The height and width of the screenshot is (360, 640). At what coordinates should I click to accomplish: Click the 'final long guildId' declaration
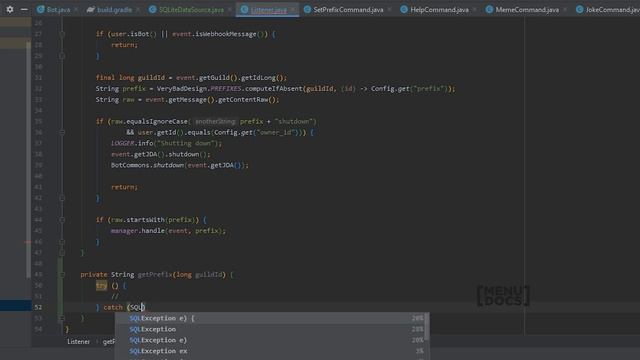130,78
